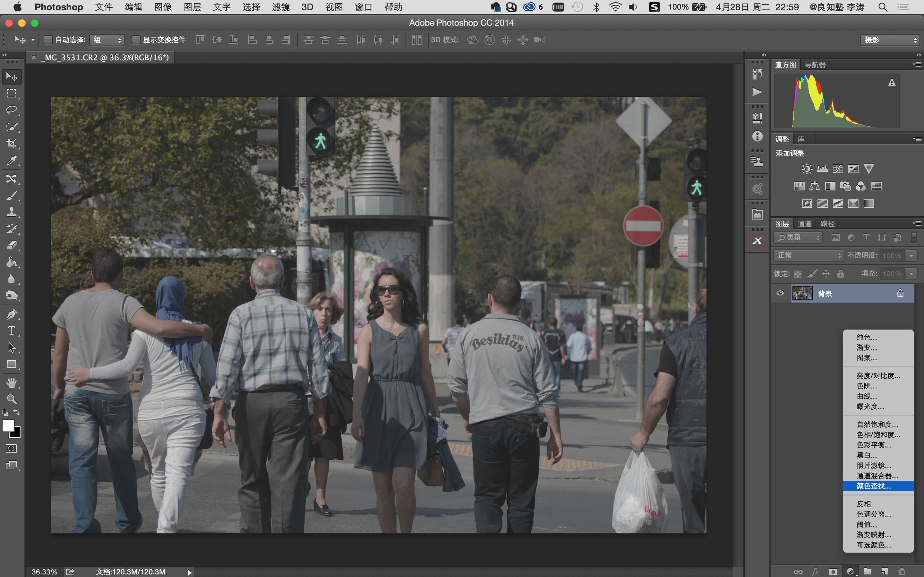Viewport: 924px width, 577px height.
Task: Click the 背景 layer thumbnail
Action: (x=802, y=293)
